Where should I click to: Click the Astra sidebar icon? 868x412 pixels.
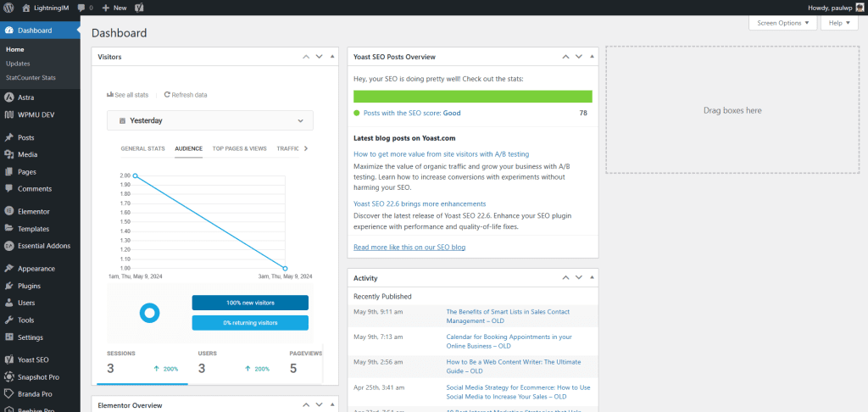(x=8, y=97)
